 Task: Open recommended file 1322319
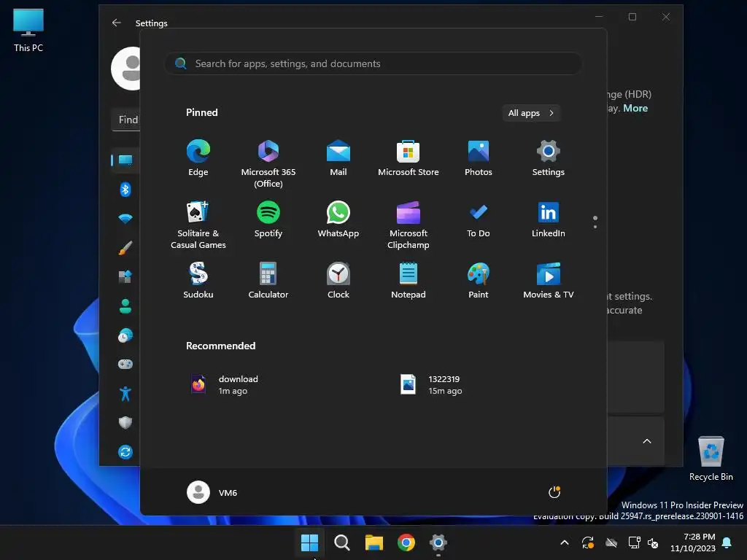point(430,385)
